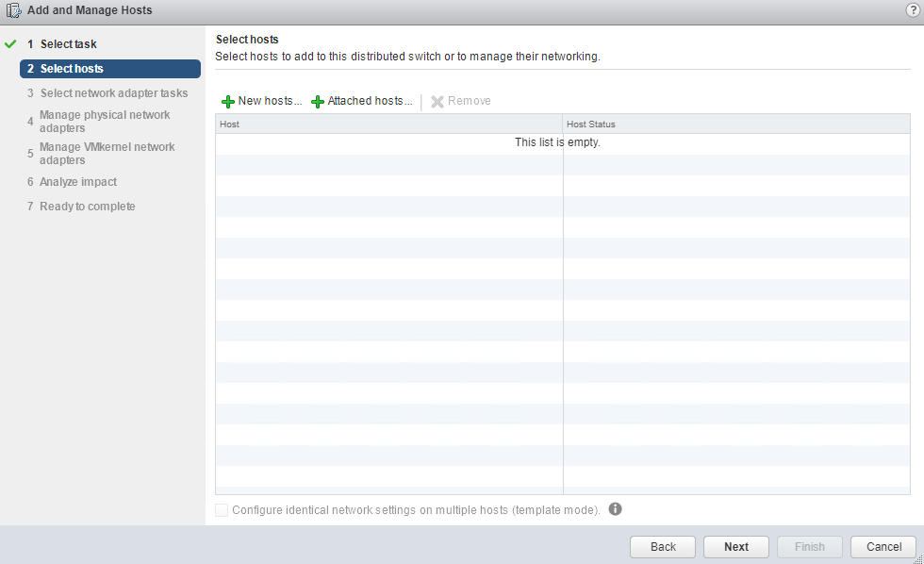Click the Remove X icon

437,102
